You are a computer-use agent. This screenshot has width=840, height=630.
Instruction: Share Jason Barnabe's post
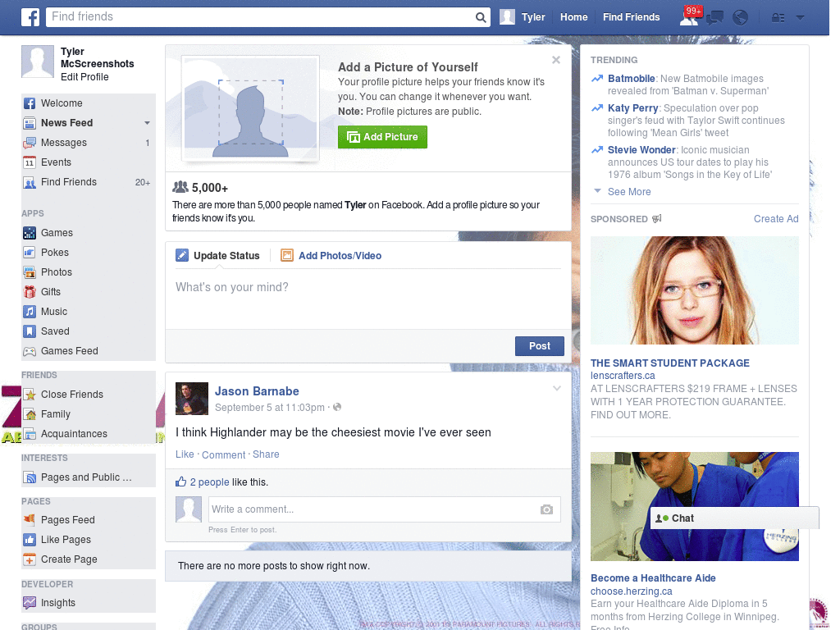[266, 454]
